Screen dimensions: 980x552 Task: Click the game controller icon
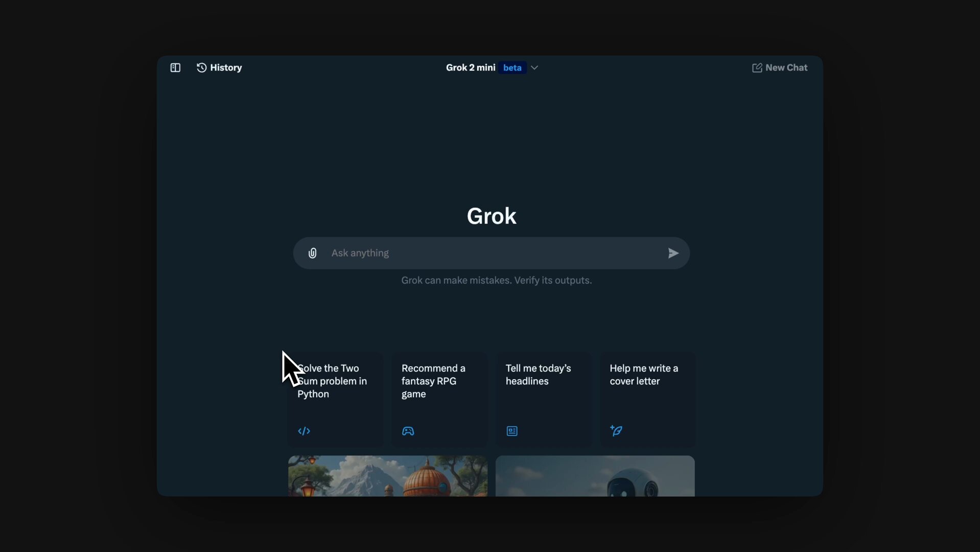[x=408, y=431]
